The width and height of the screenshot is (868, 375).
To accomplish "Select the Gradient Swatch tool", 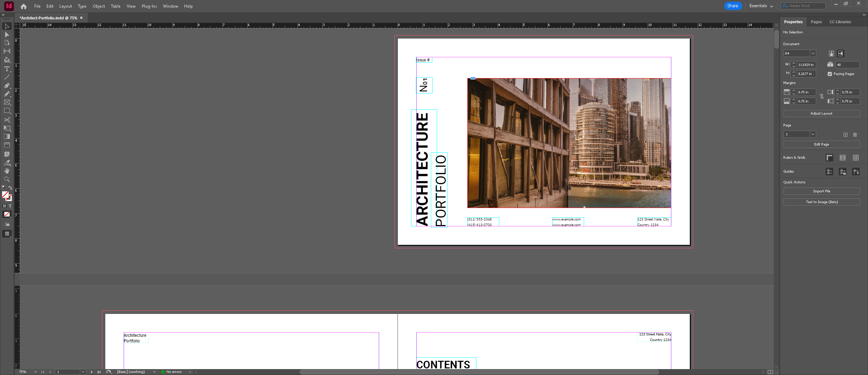I will point(7,136).
